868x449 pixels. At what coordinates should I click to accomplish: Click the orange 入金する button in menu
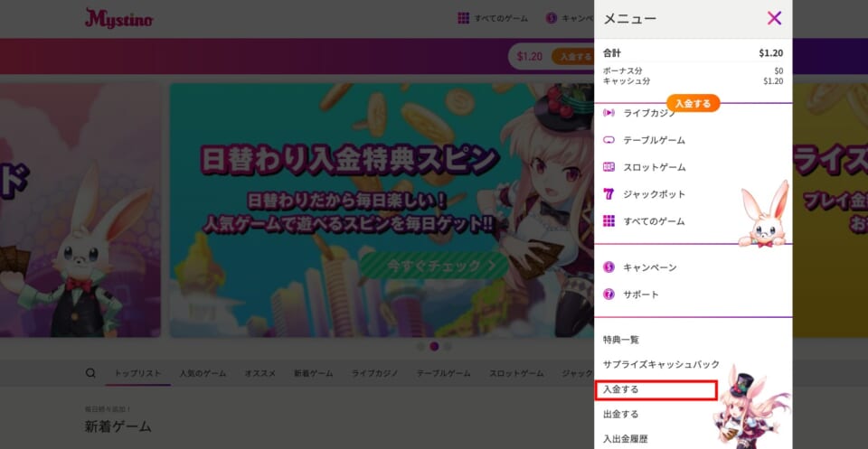pos(693,103)
